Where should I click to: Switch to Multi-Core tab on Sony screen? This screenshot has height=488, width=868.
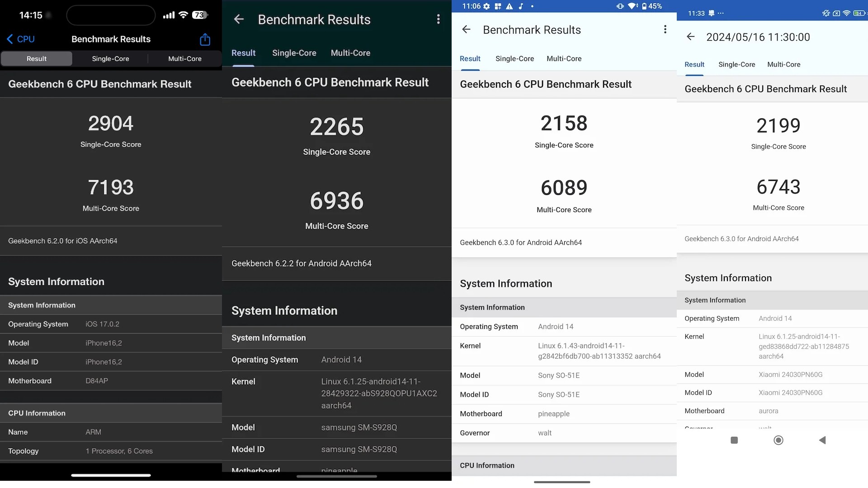564,59
